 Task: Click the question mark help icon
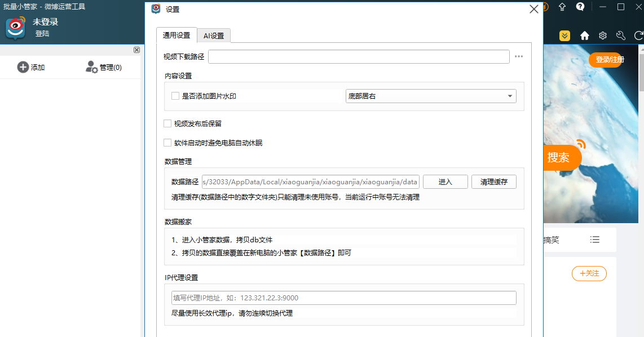tap(580, 7)
